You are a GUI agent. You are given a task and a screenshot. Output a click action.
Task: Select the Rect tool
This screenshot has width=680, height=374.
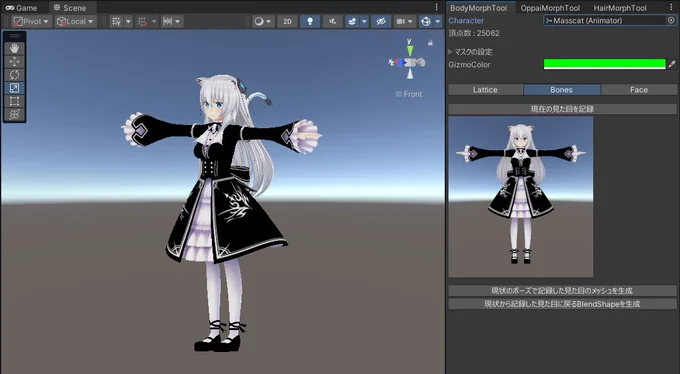click(14, 101)
